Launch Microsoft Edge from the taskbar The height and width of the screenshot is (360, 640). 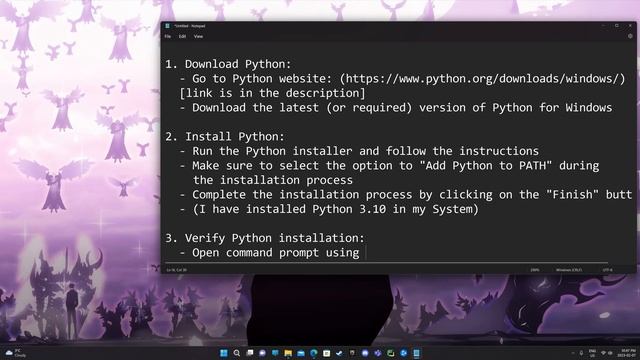point(314,353)
